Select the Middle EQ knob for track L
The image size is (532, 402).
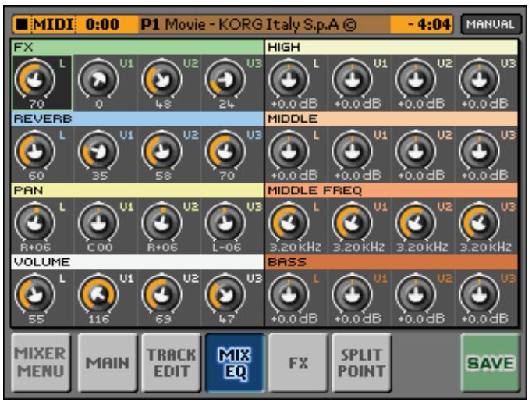pos(289,151)
